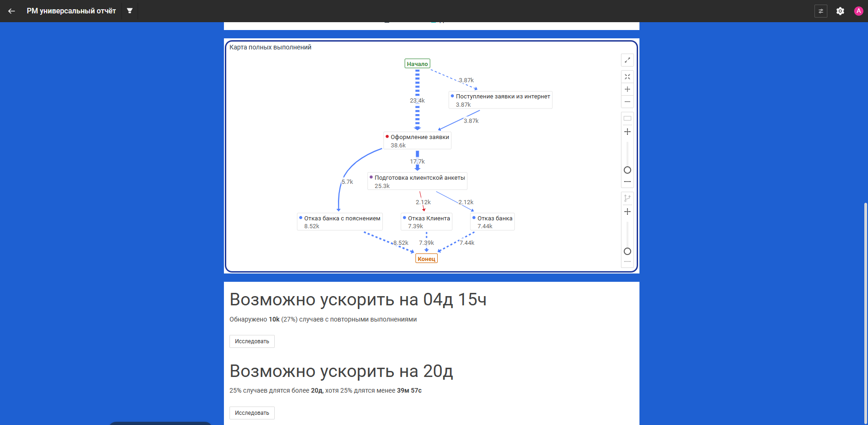
Task: Select node Отказ банка с пояснением
Action: pyautogui.click(x=340, y=222)
